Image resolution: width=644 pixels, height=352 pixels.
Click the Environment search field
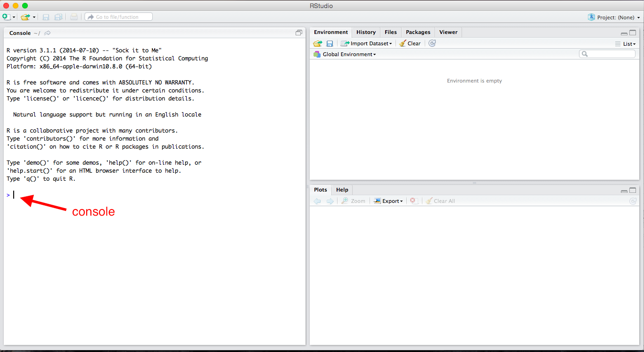click(x=607, y=54)
